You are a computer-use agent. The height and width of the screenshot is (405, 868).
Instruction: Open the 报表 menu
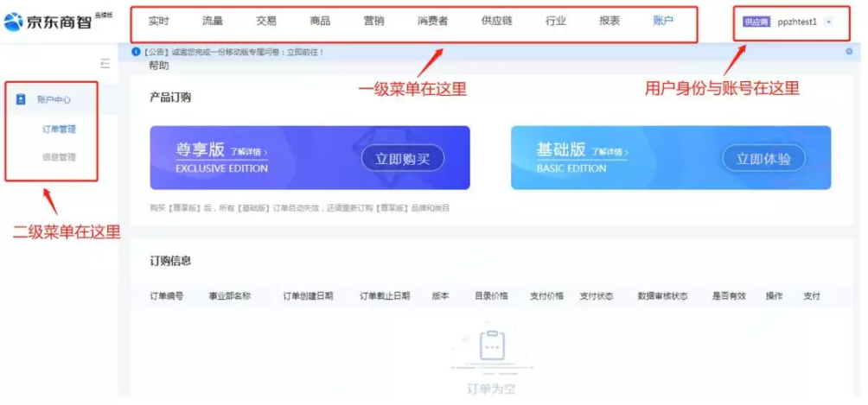(610, 22)
